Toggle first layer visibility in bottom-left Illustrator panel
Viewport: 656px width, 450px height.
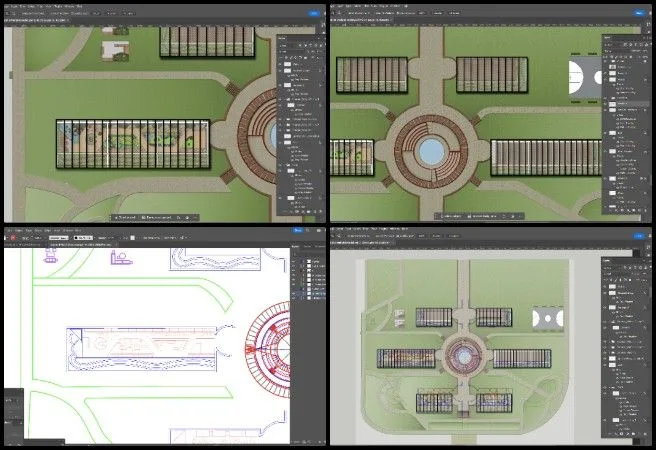295,260
